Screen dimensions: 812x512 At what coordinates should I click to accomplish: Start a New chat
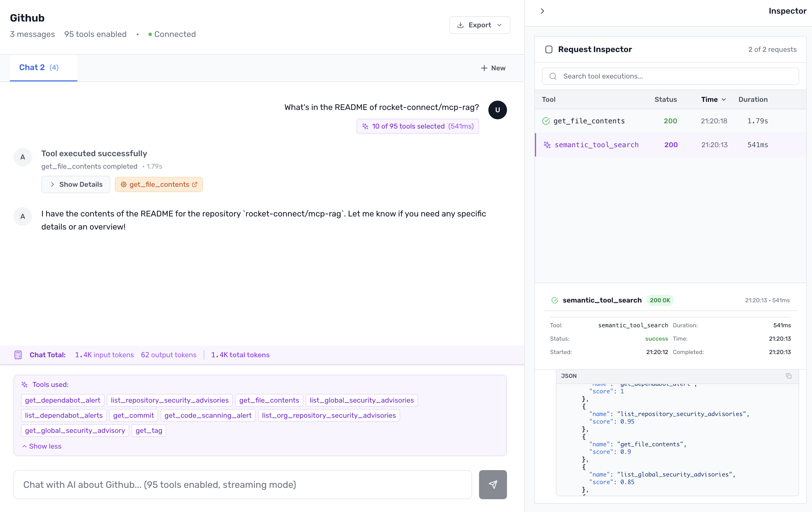[x=493, y=68]
